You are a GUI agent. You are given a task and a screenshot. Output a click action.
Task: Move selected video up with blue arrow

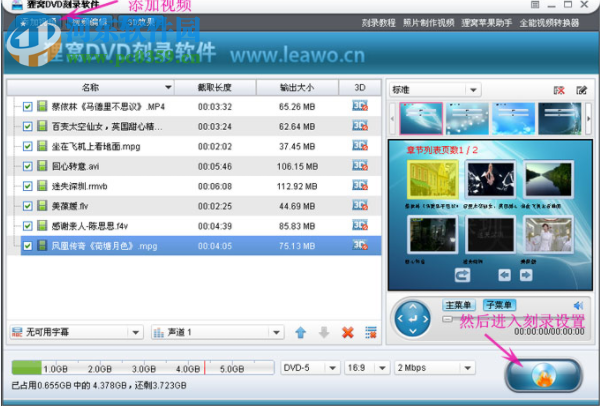(x=301, y=332)
